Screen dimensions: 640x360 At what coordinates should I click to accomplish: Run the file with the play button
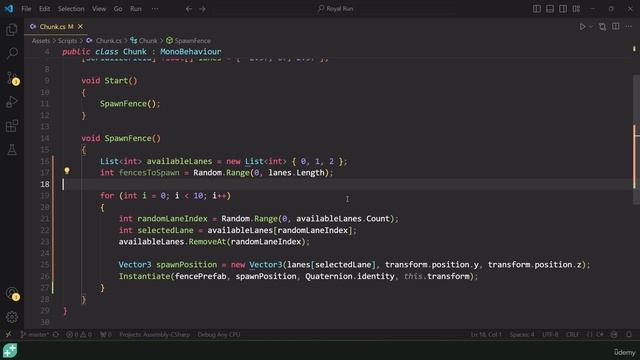click(x=582, y=27)
